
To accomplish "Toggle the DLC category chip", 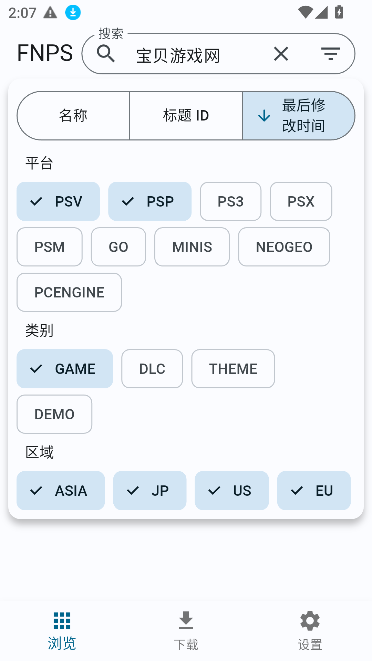I will (x=152, y=368).
